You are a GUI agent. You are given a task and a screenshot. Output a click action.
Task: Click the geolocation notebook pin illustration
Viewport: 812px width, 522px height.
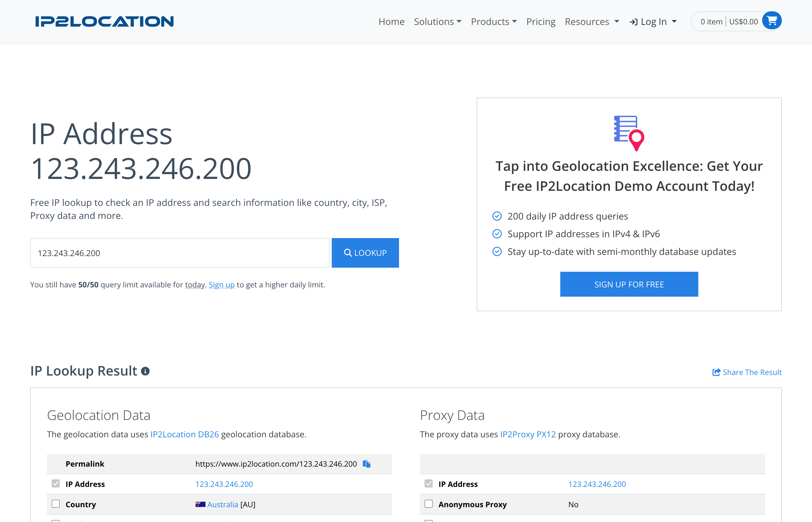click(x=629, y=133)
